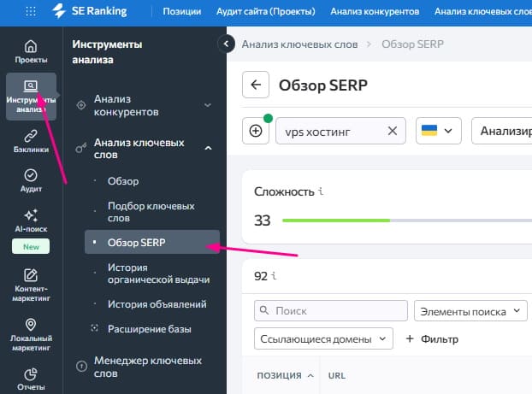
Task: Open the country flag dropdown
Action: [439, 131]
